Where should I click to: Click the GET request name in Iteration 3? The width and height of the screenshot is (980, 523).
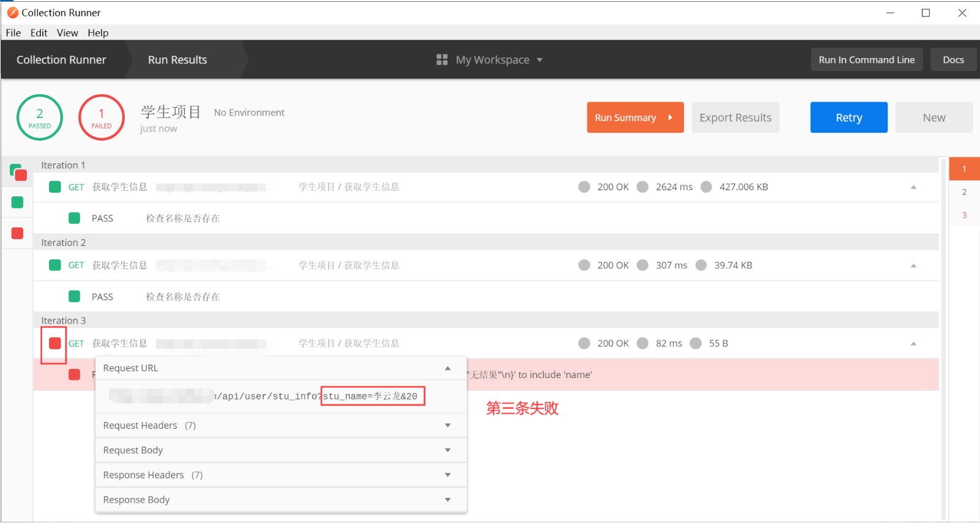coord(120,343)
